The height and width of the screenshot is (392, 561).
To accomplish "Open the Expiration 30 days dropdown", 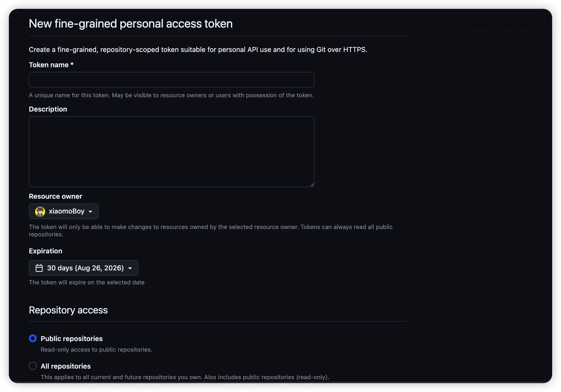I will 83,268.
